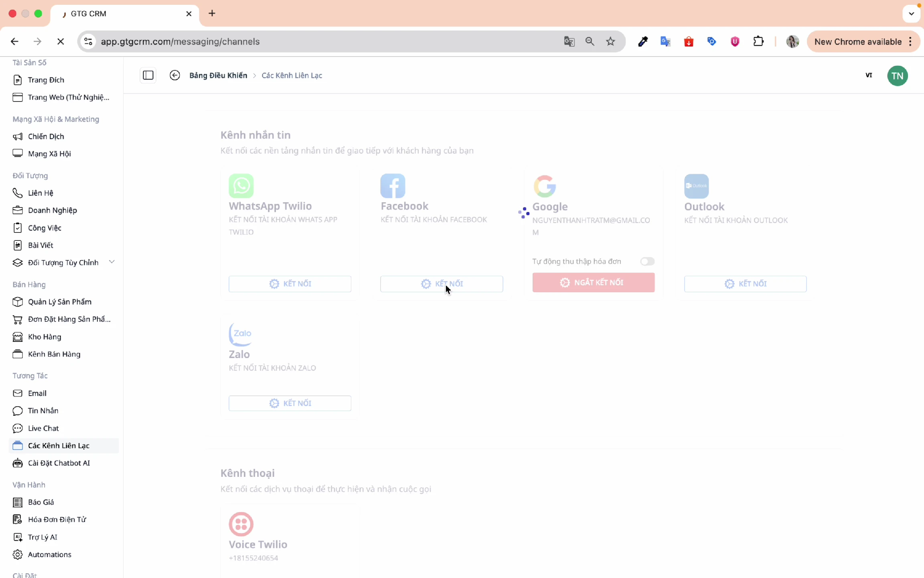Click the TN profile avatar
Screen dimensions: 924x578
pyautogui.click(x=898, y=75)
